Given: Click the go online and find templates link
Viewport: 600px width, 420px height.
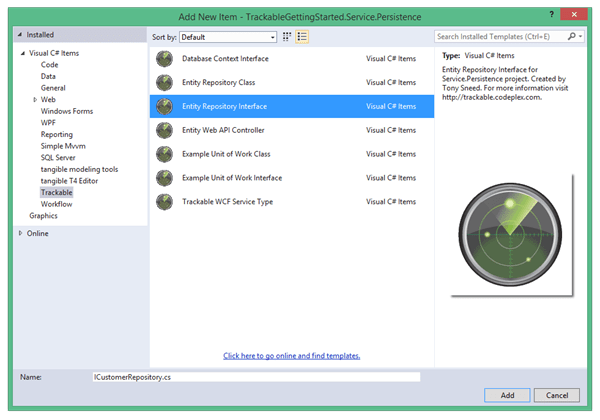Looking at the screenshot, I should tap(291, 355).
